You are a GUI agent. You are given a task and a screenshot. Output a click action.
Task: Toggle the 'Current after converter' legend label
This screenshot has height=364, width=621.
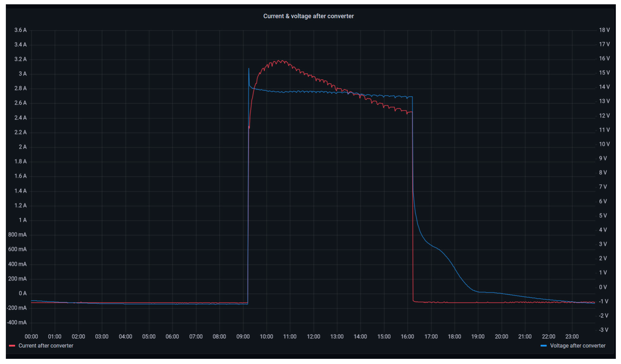tap(46, 346)
